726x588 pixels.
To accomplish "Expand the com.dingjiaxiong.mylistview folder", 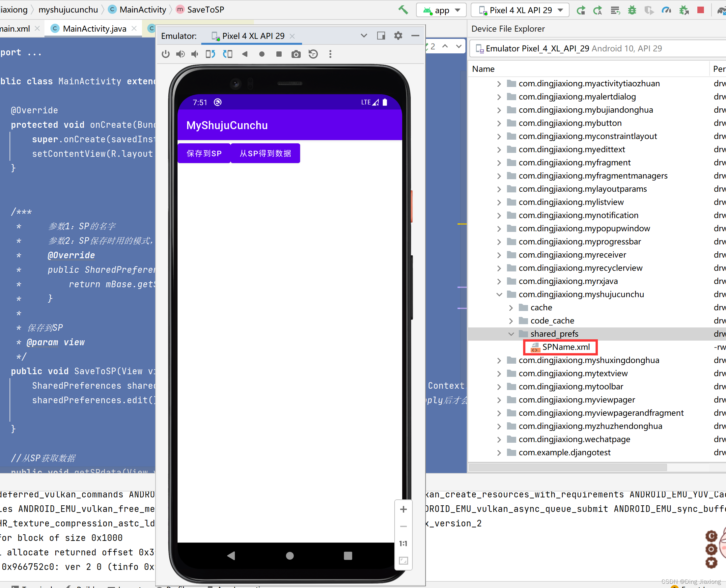I will click(499, 202).
